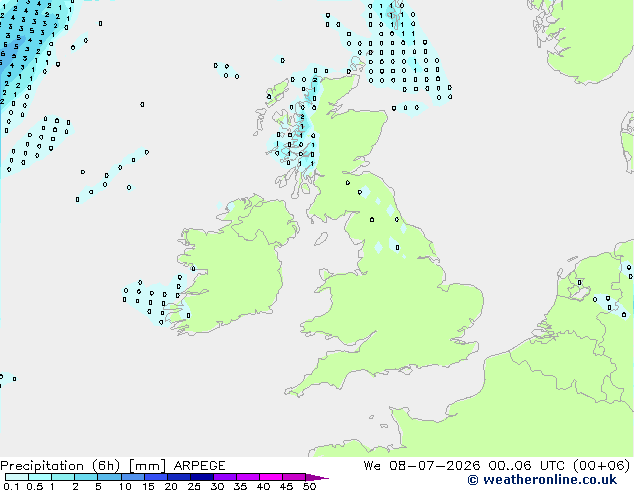Click the "0.1" legend scale label

click(11, 486)
